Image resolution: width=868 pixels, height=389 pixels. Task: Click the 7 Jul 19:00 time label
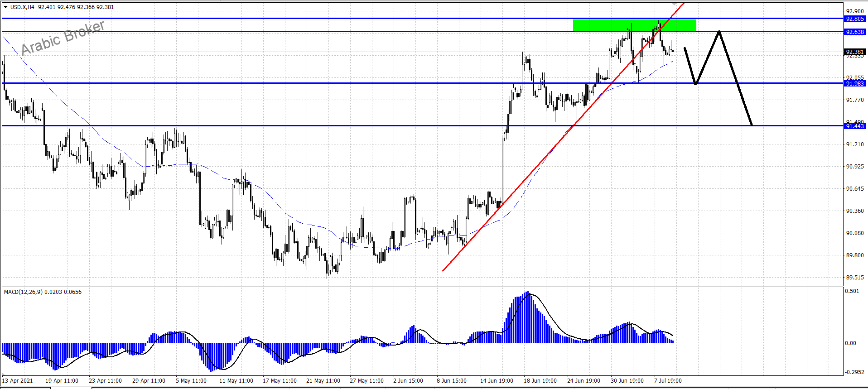click(x=668, y=381)
